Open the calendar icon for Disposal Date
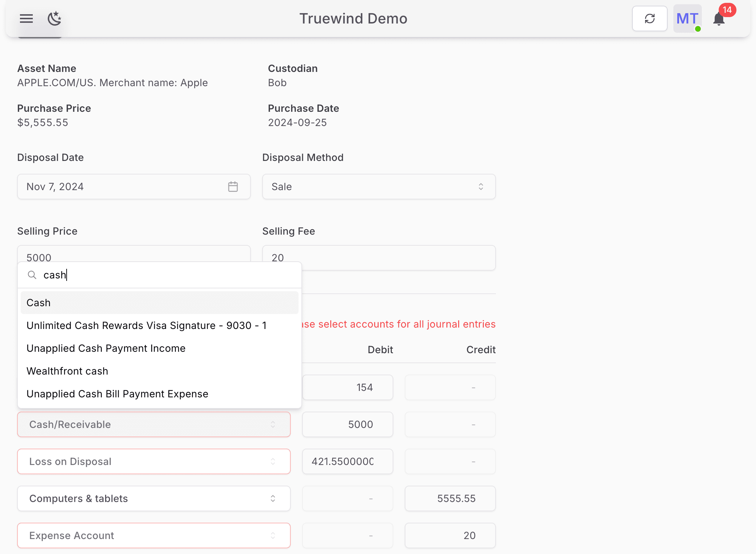The height and width of the screenshot is (554, 756). coord(233,186)
